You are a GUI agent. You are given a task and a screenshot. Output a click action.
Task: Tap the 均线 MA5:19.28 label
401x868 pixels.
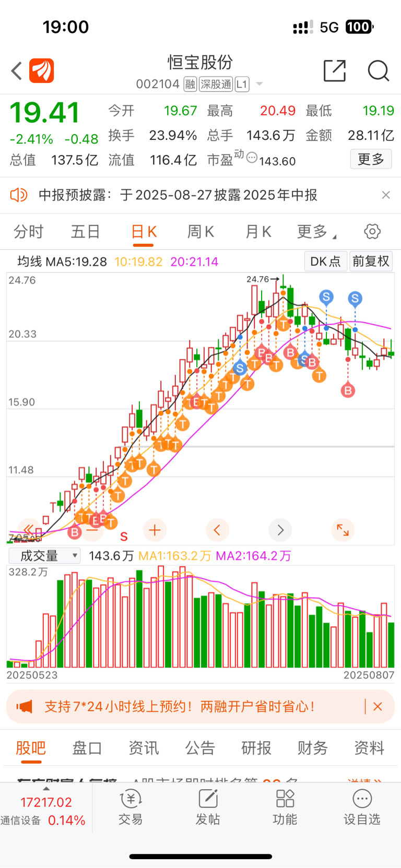[x=62, y=261]
